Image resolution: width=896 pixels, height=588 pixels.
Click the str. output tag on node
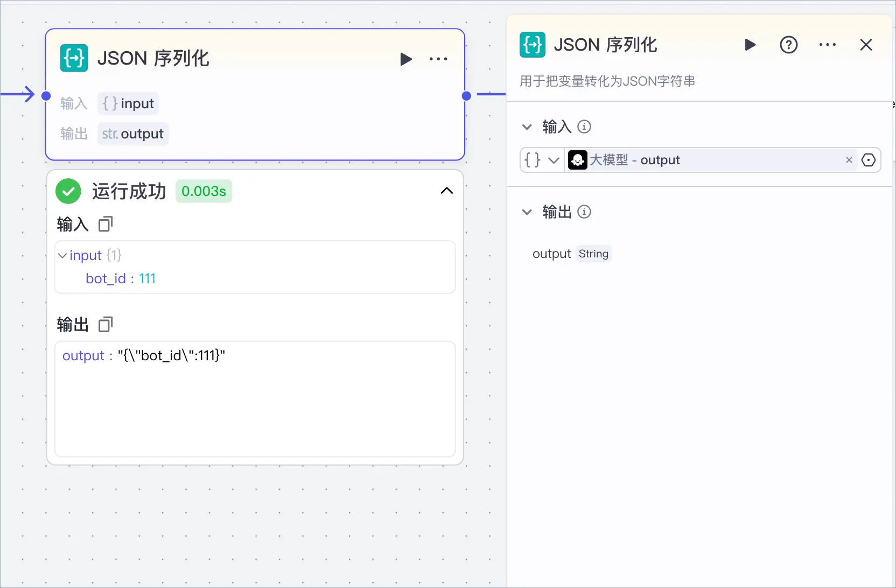(133, 134)
